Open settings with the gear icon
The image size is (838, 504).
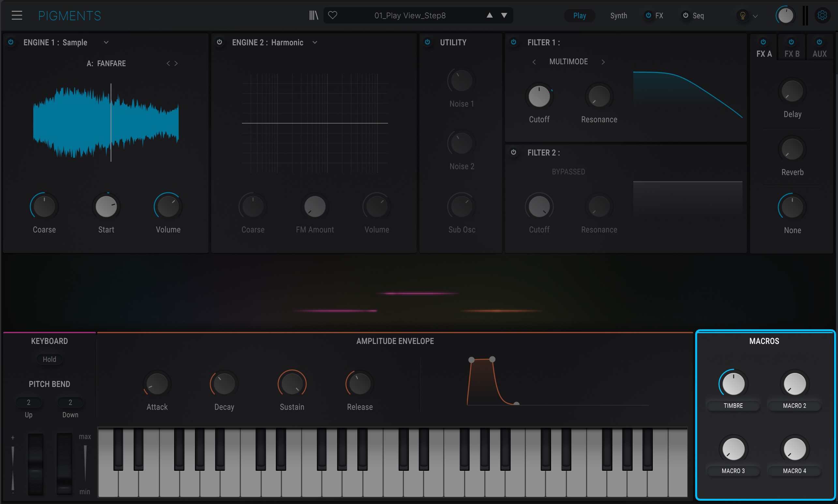pos(822,15)
